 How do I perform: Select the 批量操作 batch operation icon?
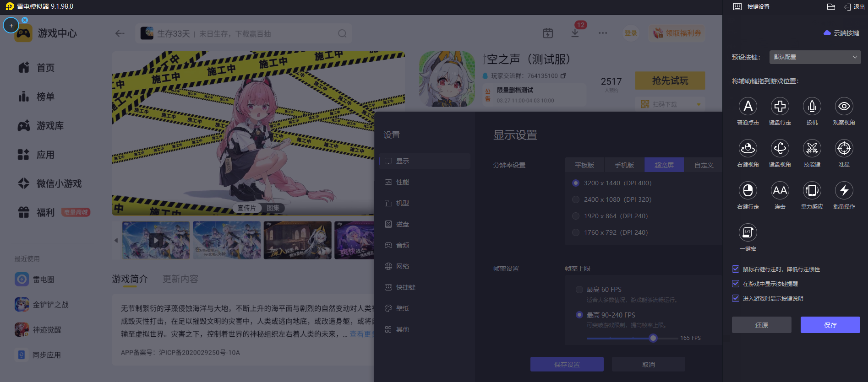(x=844, y=190)
